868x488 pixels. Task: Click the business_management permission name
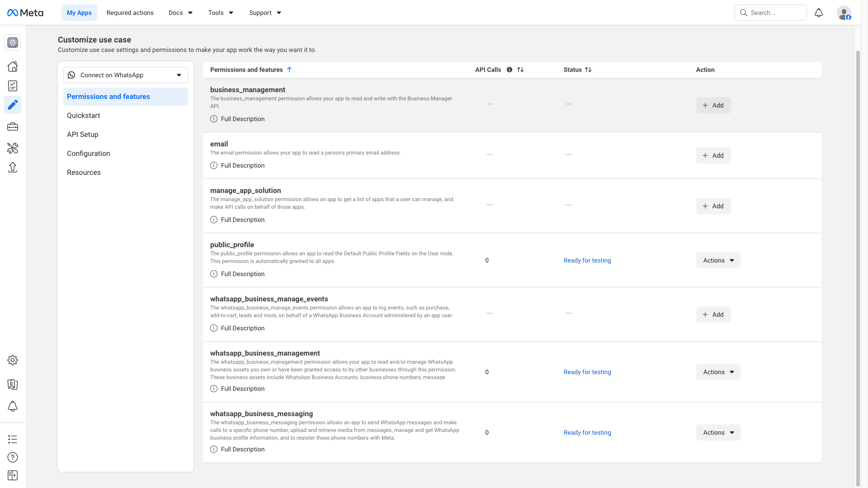(x=248, y=90)
